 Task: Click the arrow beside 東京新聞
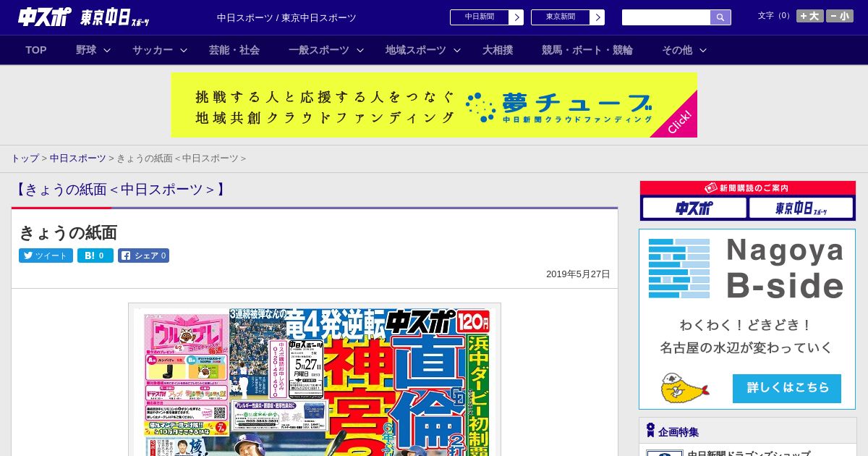pos(597,17)
